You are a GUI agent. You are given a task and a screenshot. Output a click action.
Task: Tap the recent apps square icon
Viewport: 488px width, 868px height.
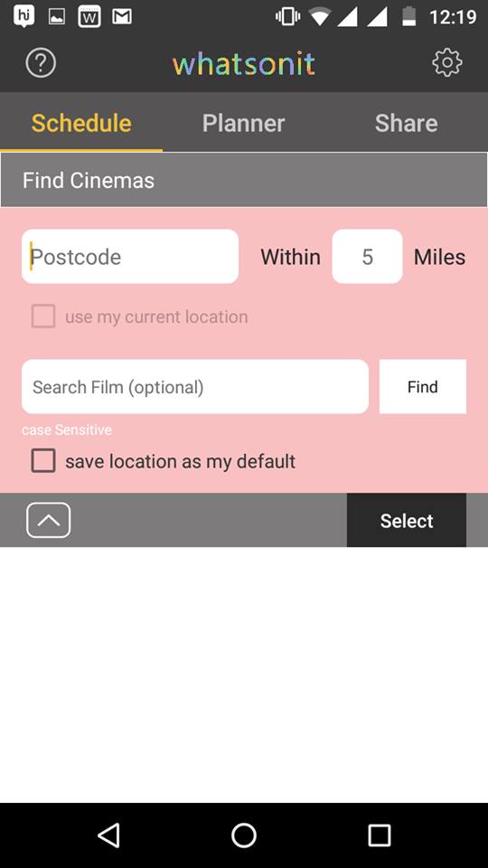tap(379, 835)
